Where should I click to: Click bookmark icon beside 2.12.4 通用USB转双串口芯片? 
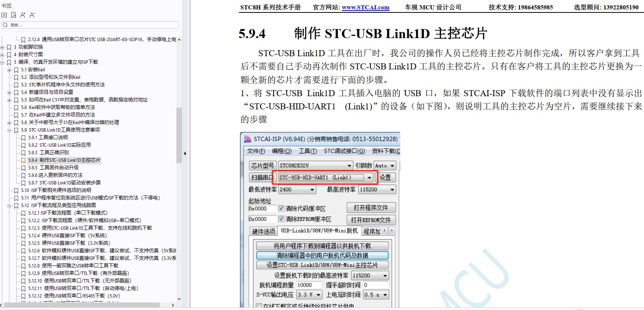point(23,40)
